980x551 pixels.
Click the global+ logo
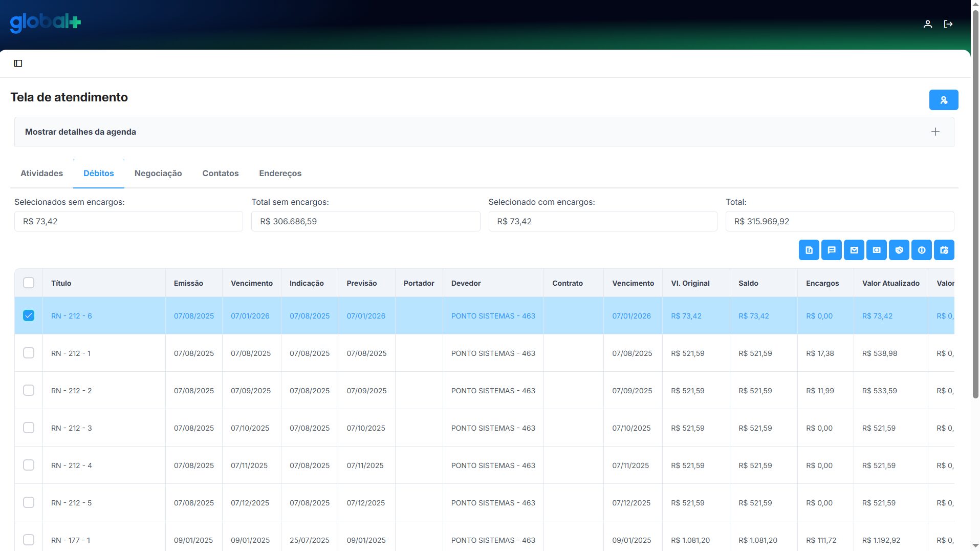coord(46,23)
